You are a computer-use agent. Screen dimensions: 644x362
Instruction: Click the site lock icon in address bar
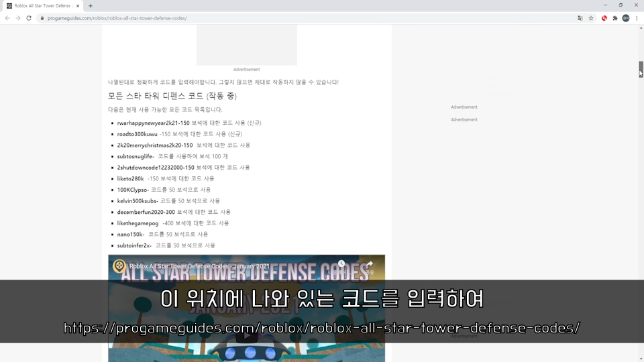pos(42,18)
